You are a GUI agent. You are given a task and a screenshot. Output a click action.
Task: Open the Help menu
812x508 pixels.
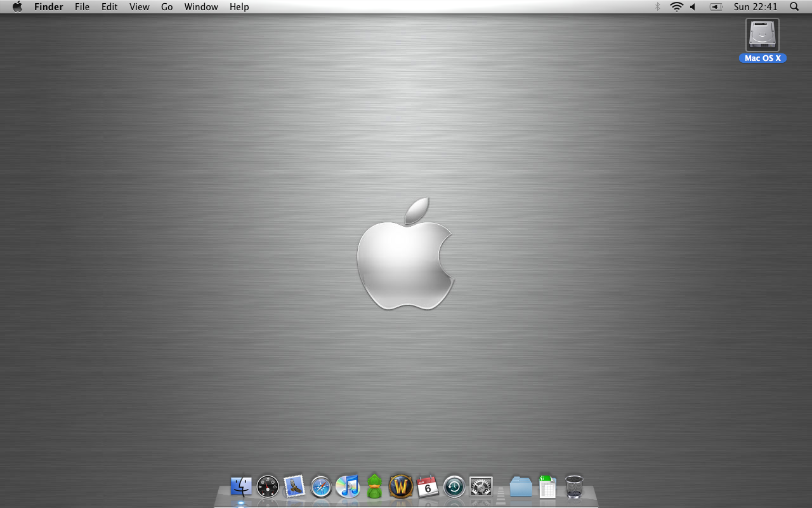239,7
